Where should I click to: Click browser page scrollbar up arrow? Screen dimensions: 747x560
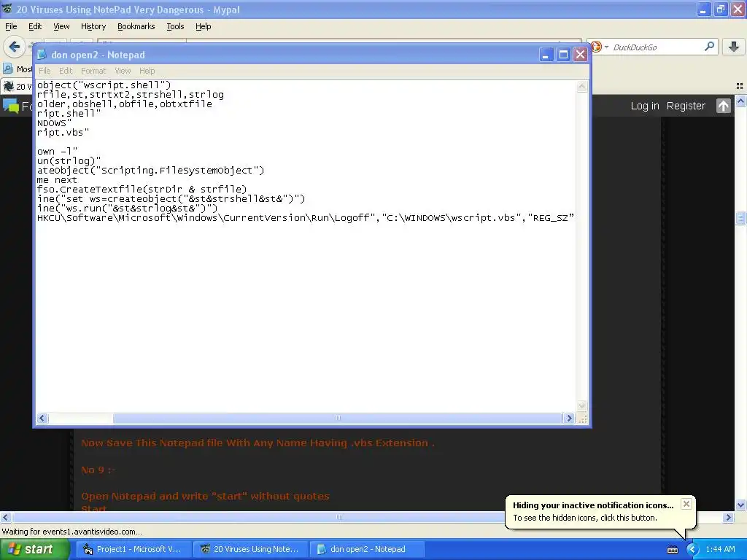click(741, 101)
